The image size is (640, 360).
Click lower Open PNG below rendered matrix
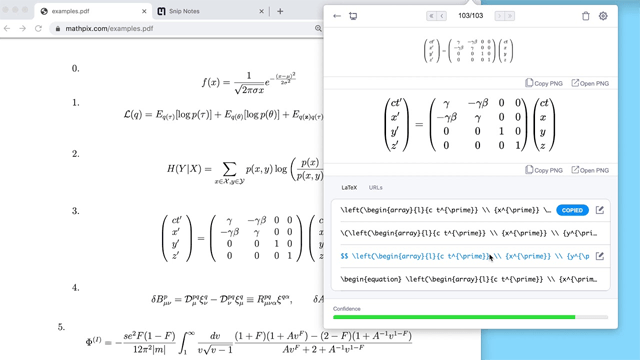[590, 170]
